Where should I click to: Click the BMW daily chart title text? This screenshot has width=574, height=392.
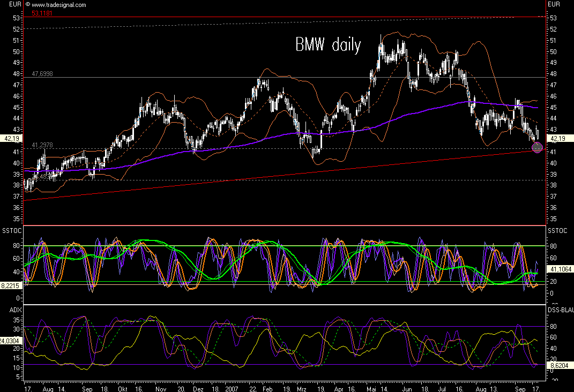[x=327, y=46]
